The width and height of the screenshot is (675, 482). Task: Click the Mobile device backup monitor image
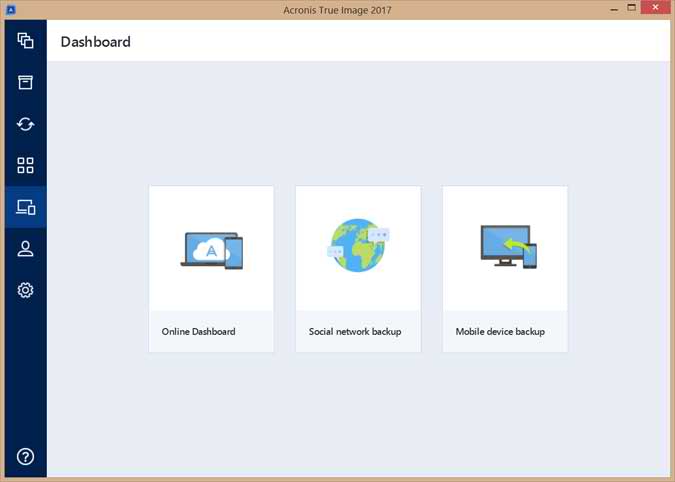[508, 247]
